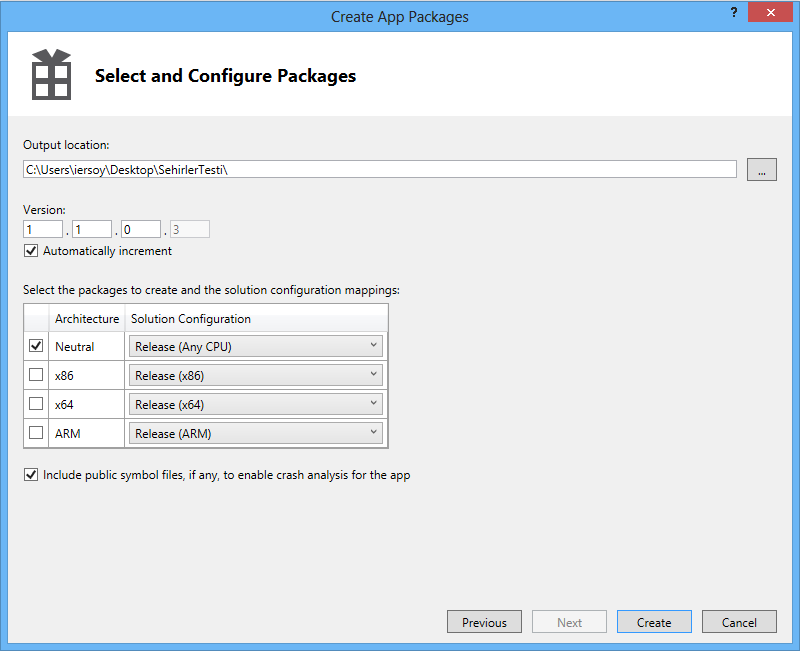Viewport: 800px width, 651px height.
Task: Browse for output location with ellipsis button
Action: coord(761,170)
